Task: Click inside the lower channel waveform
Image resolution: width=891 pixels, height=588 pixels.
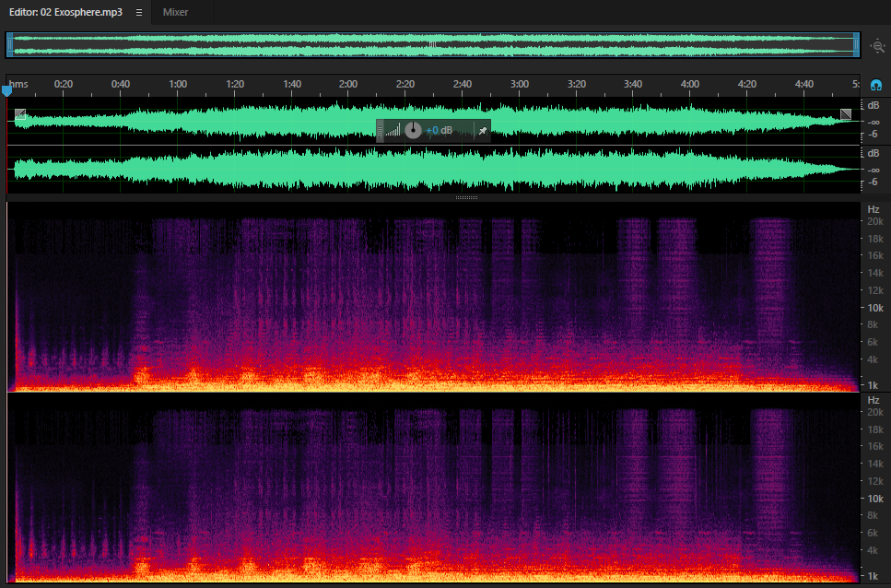Action: pyautogui.click(x=433, y=170)
